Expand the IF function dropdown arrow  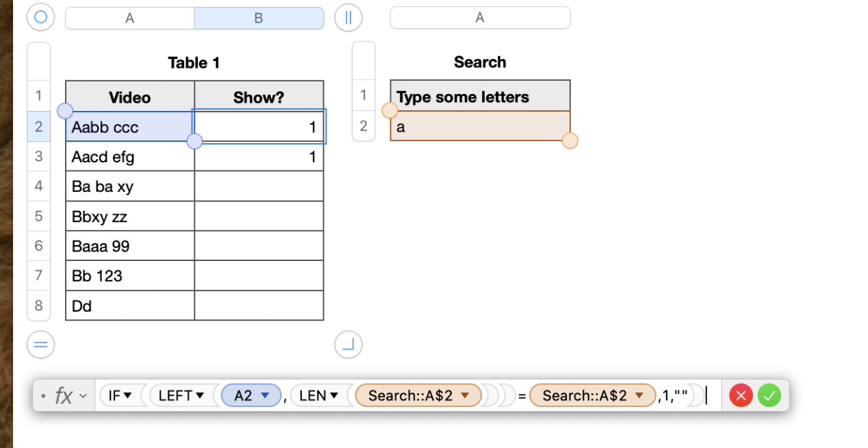point(129,395)
